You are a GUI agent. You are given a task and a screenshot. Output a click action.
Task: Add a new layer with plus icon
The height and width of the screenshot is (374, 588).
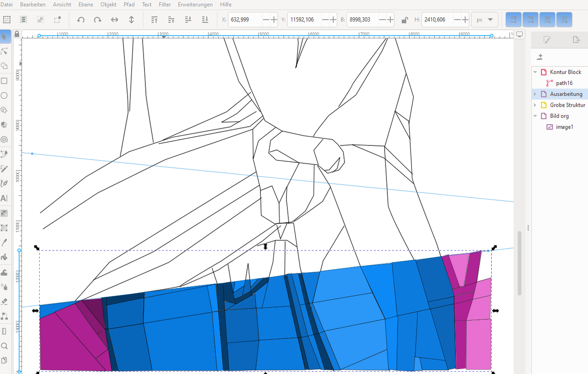point(540,57)
